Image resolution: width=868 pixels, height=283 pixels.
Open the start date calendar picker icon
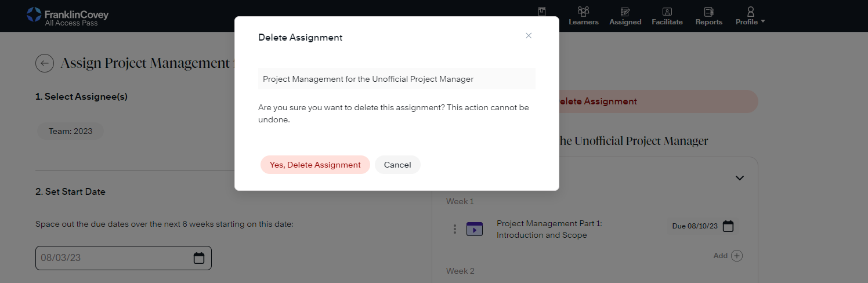point(199,258)
